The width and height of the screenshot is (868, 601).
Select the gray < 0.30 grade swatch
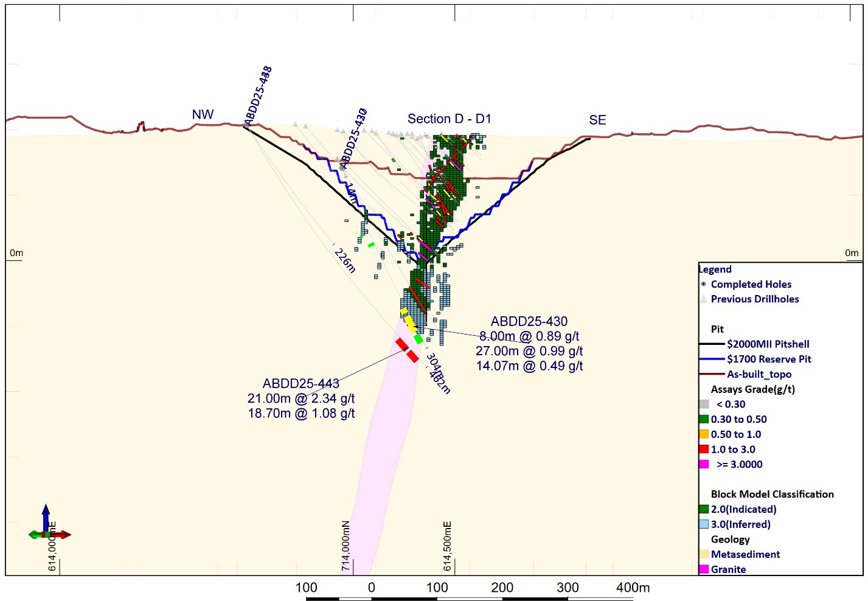click(704, 404)
